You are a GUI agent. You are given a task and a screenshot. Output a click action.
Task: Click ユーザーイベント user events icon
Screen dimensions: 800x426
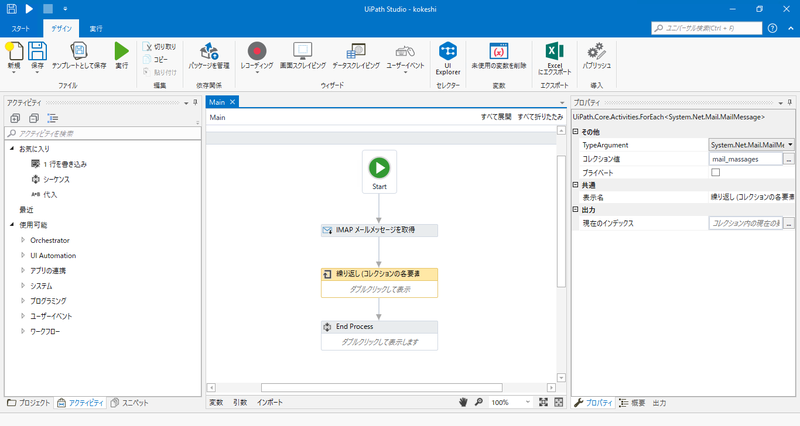405,52
